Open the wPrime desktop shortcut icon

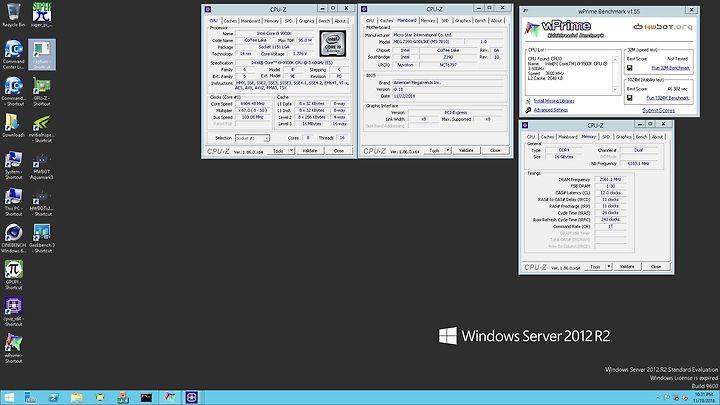[x=13, y=349]
